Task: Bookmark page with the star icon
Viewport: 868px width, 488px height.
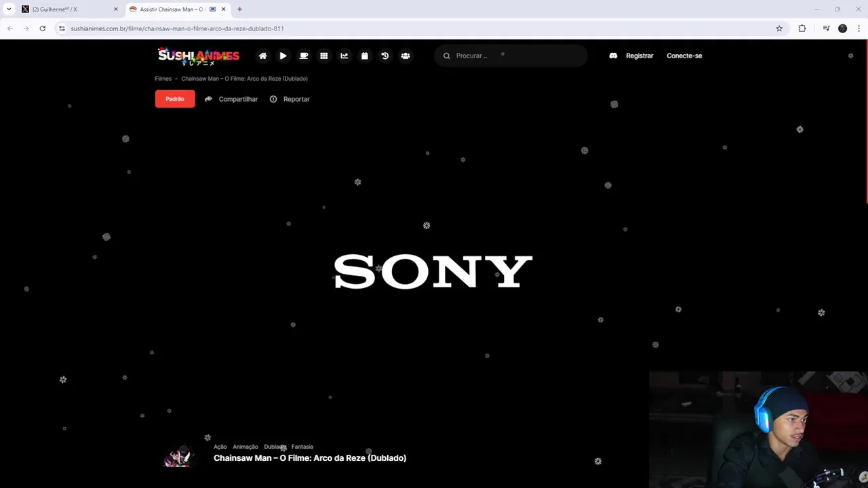Action: coord(779,28)
